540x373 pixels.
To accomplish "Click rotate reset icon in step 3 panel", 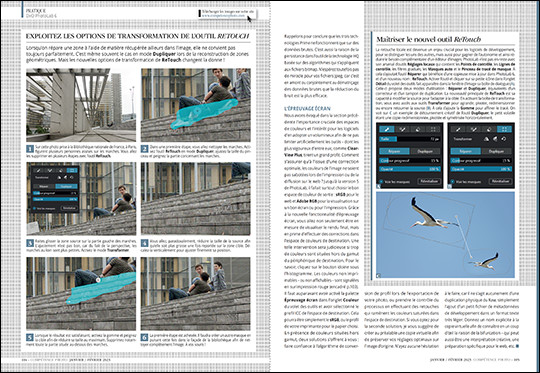I will coord(72,177).
